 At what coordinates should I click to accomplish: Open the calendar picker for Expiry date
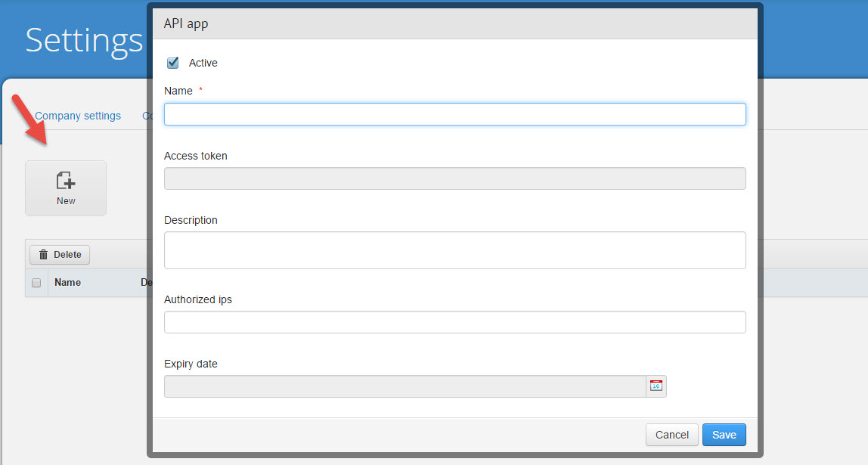pos(656,386)
